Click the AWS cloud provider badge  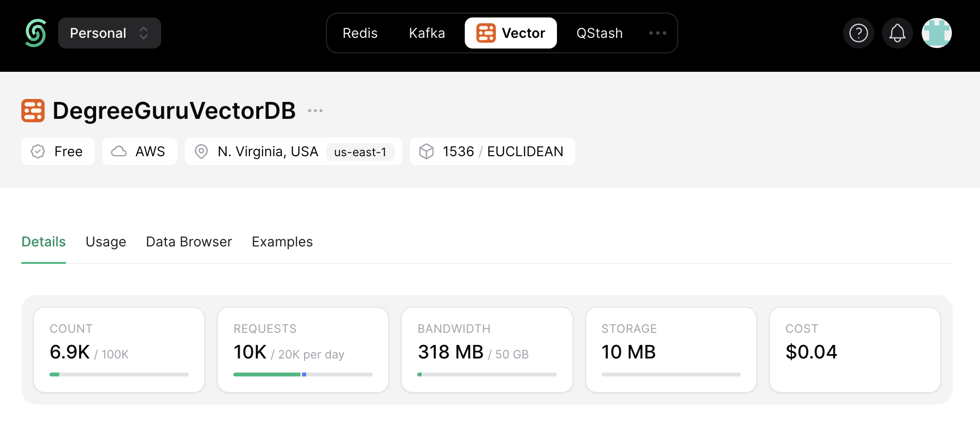140,151
